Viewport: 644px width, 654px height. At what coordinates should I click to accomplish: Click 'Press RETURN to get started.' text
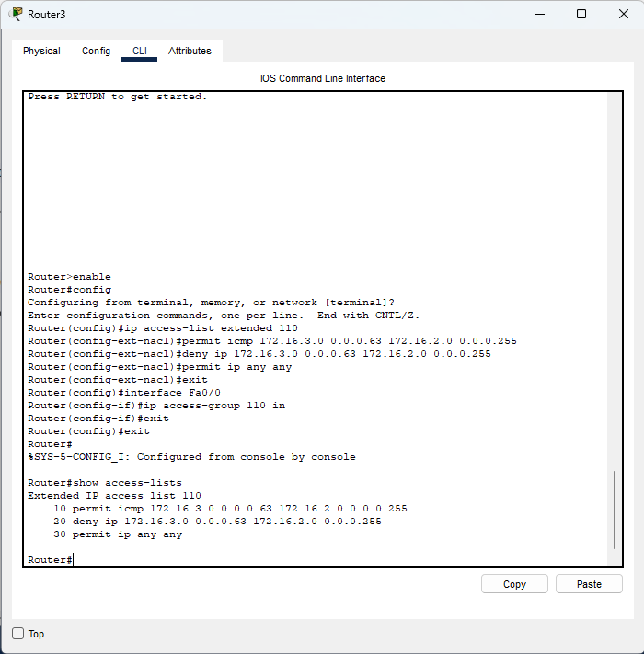(117, 97)
